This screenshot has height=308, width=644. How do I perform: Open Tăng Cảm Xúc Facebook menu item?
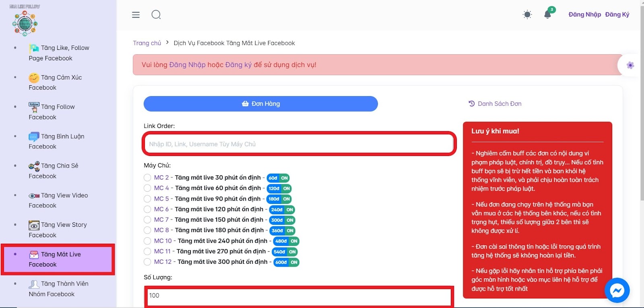[x=55, y=82]
